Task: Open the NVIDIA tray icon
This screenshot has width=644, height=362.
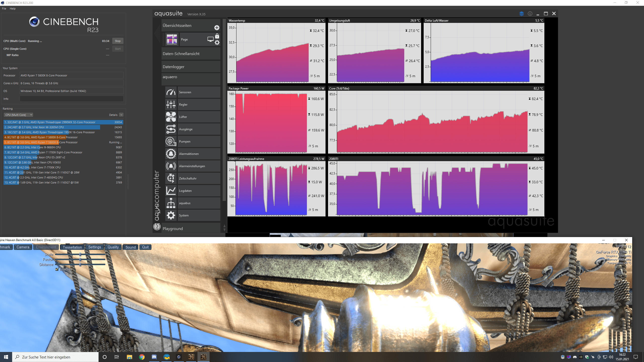Action: tap(581, 357)
